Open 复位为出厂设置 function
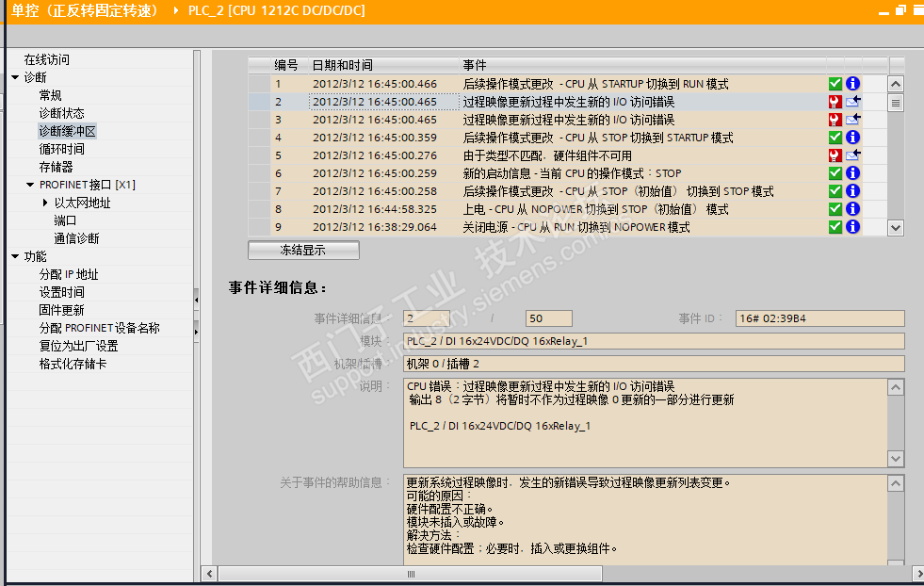 coord(79,346)
